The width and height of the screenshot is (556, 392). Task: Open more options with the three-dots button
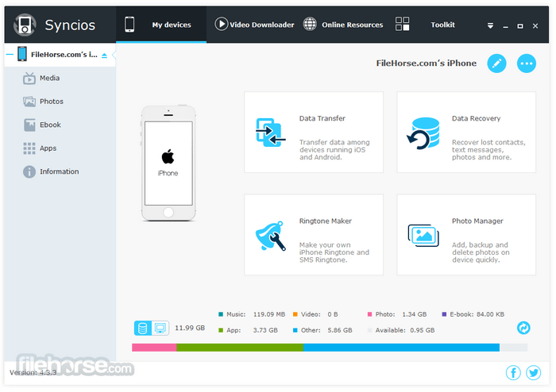[526, 63]
